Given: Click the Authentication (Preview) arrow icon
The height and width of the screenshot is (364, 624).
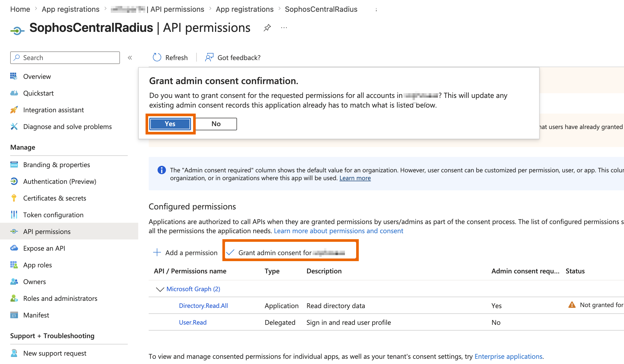Looking at the screenshot, I should coord(14,181).
